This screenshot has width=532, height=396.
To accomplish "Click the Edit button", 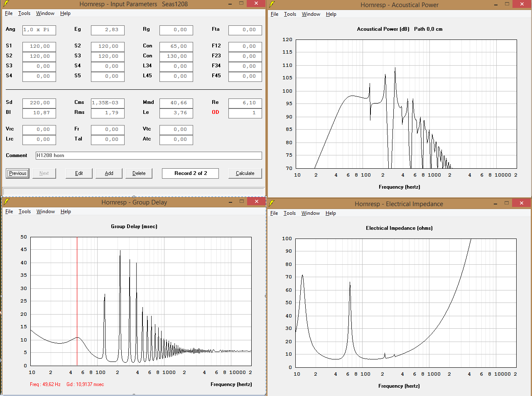I will (79, 173).
